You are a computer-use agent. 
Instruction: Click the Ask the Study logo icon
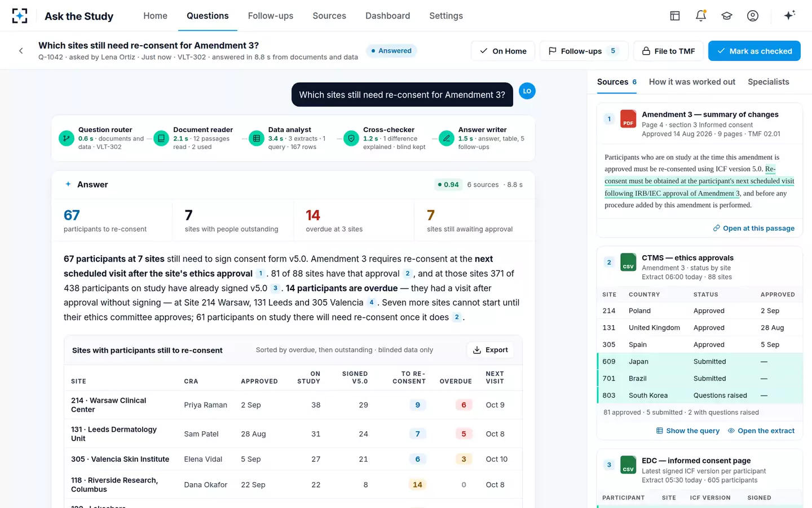click(x=20, y=16)
